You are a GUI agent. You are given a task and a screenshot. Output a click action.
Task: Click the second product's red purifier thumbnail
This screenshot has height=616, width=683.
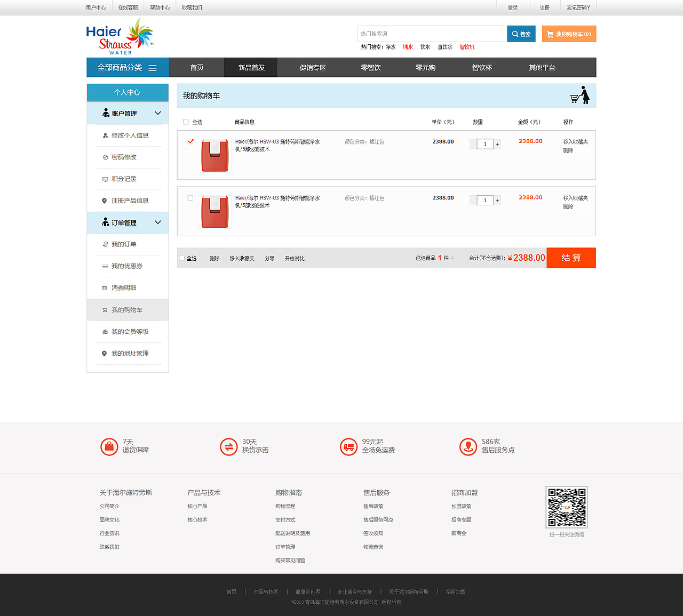(215, 211)
